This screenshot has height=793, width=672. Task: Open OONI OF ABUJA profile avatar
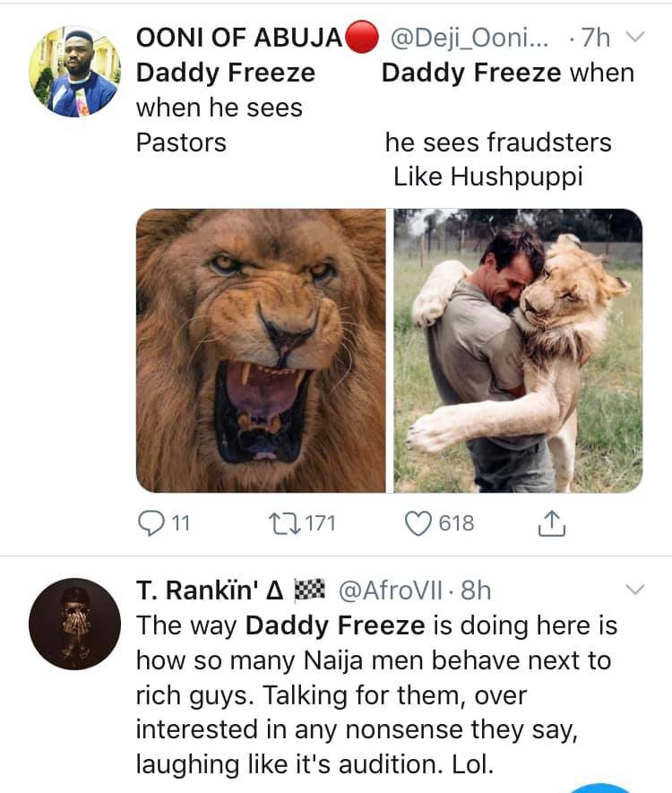coord(74,72)
